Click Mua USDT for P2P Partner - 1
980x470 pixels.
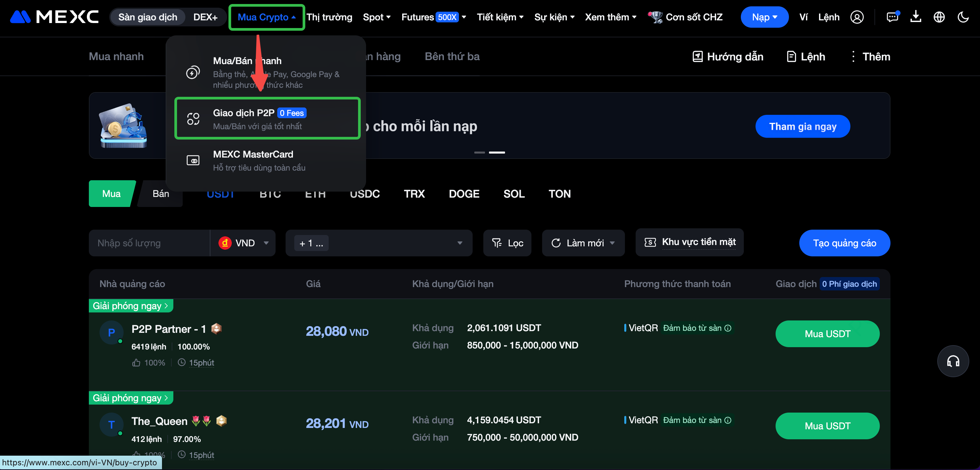827,333
